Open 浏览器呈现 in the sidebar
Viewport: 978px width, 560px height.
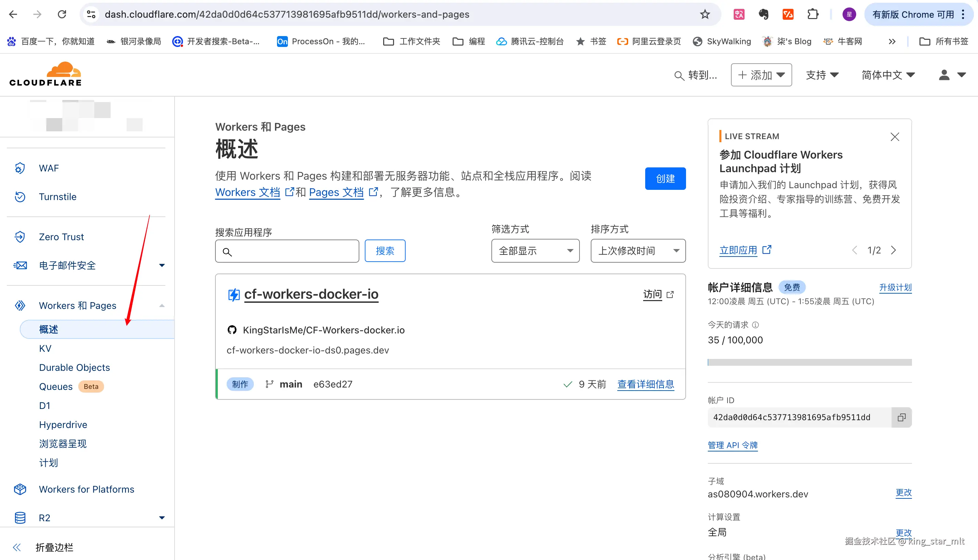(63, 443)
